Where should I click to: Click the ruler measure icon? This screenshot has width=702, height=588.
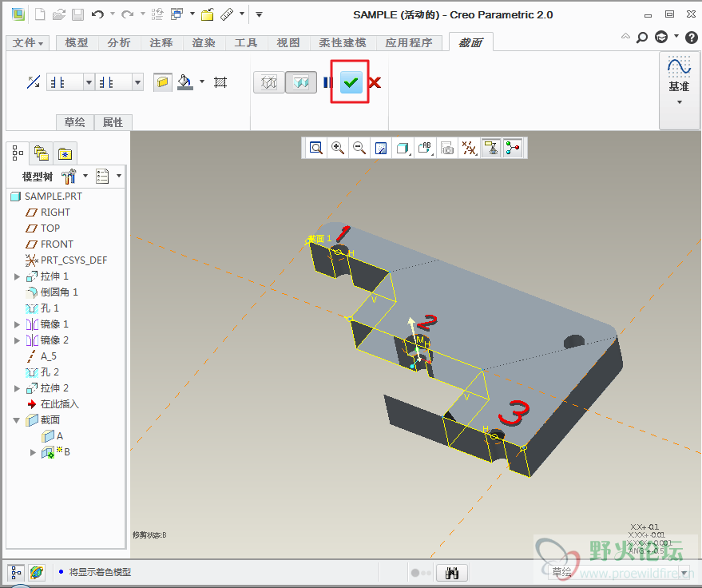coord(227,14)
